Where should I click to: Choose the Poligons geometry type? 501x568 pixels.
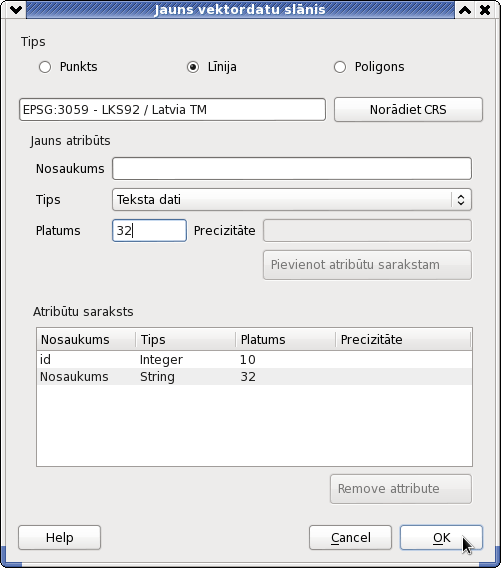click(340, 67)
